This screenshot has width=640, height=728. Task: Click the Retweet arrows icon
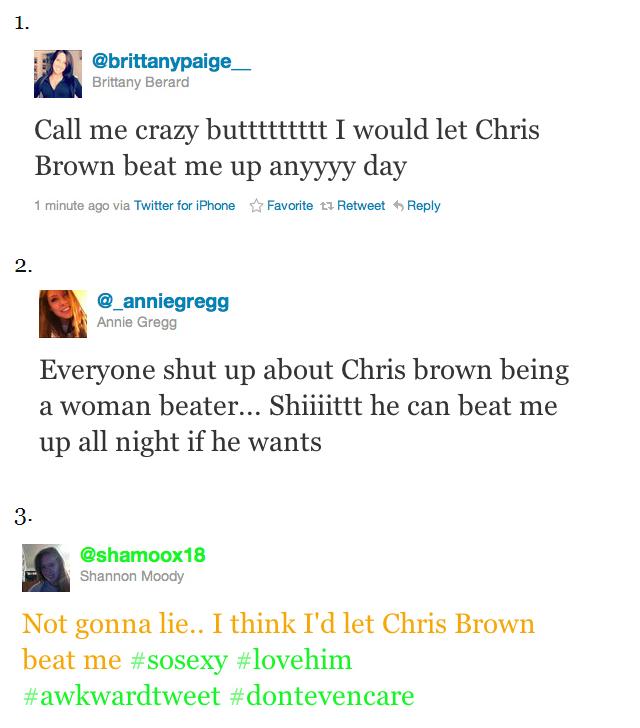[x=327, y=206]
